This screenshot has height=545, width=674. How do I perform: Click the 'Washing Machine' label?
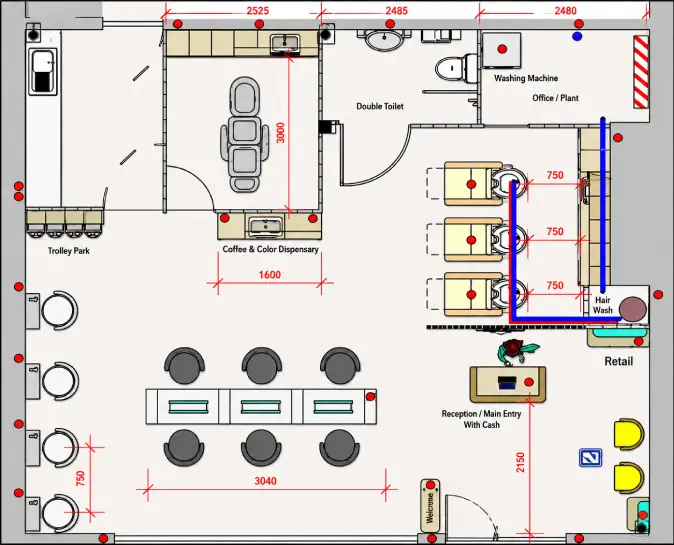(x=526, y=78)
